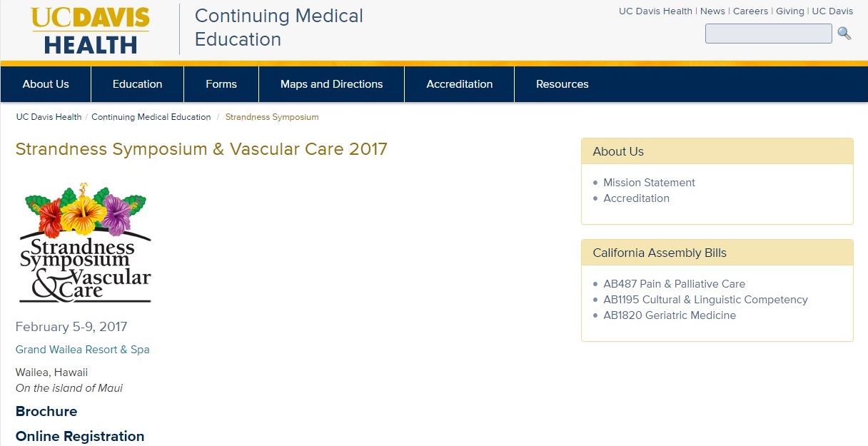Open the Resources menu
The image size is (868, 446).
pyautogui.click(x=562, y=84)
